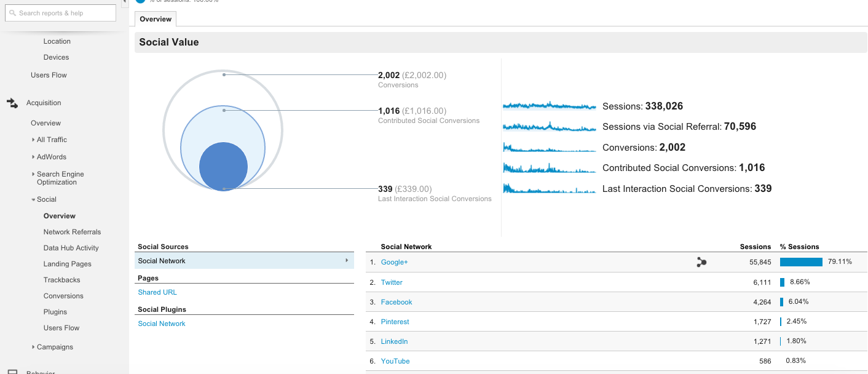868x374 pixels.
Task: Open Trackbacks report
Action: (x=61, y=280)
